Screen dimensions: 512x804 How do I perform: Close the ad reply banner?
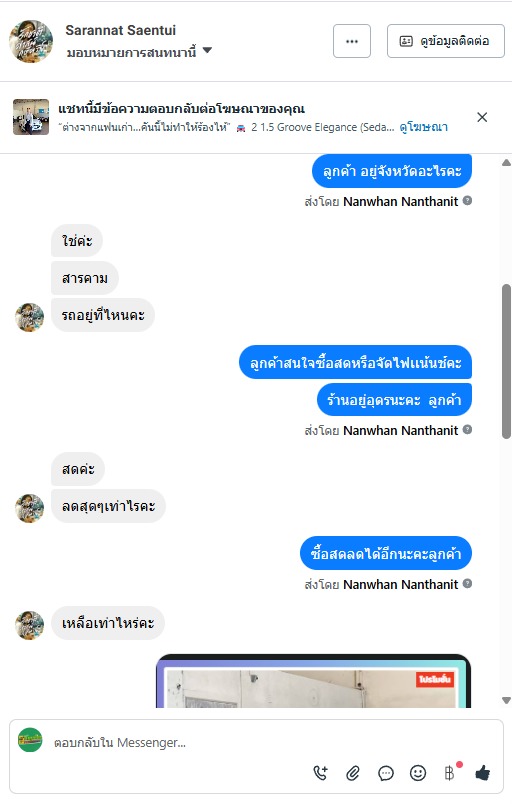coord(482,117)
